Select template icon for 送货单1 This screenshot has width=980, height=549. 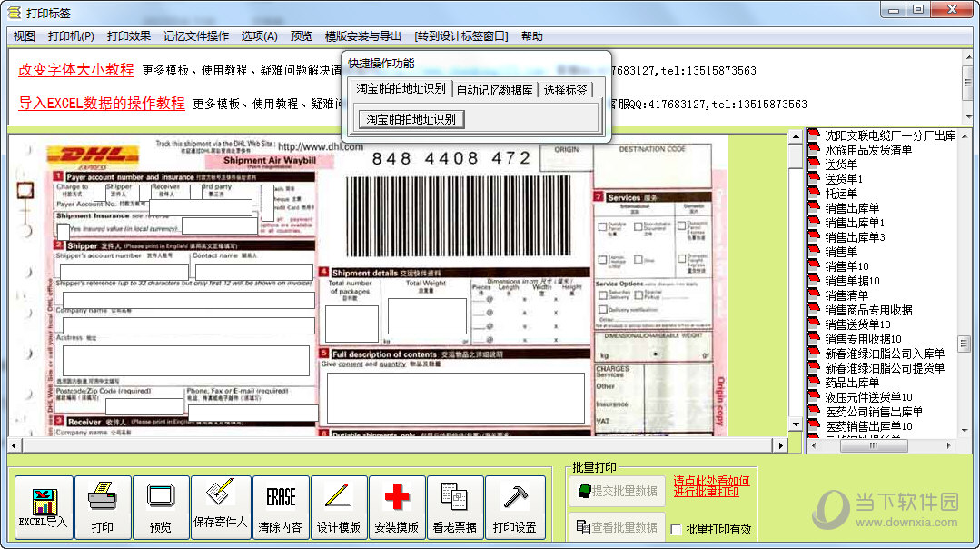point(814,179)
